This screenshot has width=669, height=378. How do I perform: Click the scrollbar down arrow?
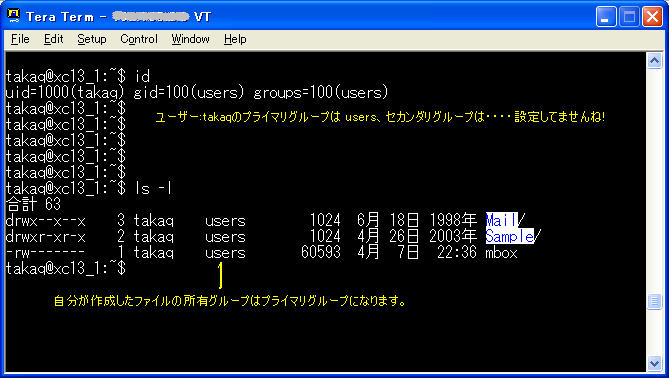coord(654,363)
